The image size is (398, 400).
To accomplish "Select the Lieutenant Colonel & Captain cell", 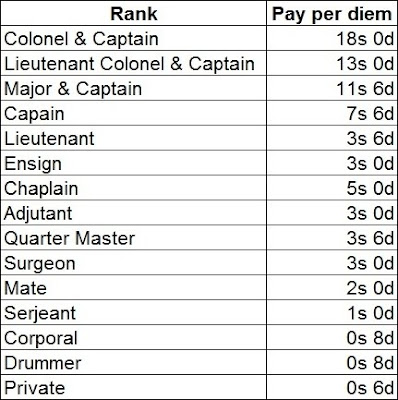I will pyautogui.click(x=133, y=63).
